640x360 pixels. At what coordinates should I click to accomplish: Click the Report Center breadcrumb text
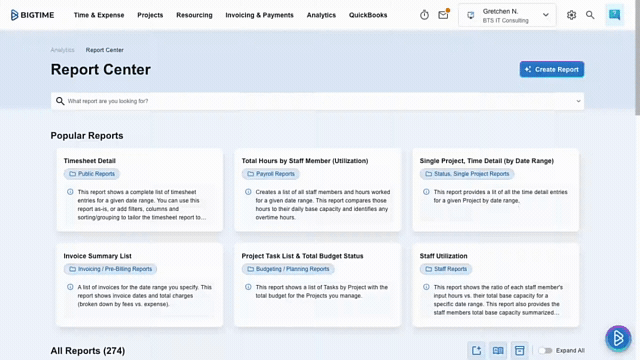[104, 50]
